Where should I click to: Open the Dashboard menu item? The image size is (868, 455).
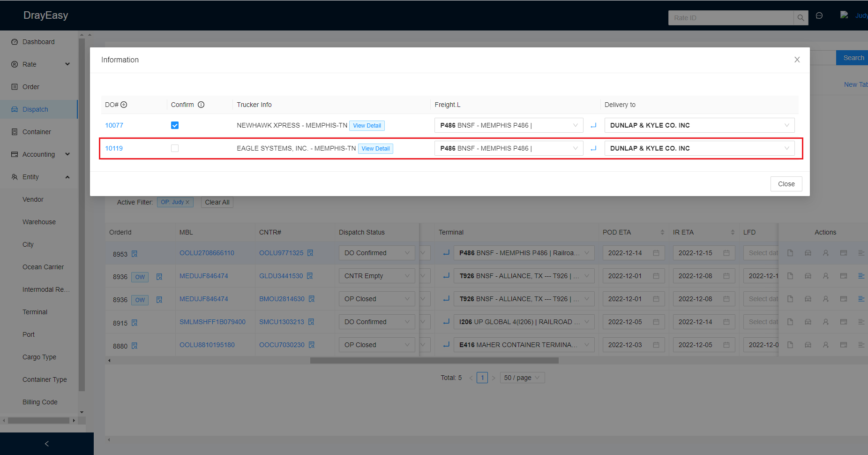pyautogui.click(x=38, y=42)
